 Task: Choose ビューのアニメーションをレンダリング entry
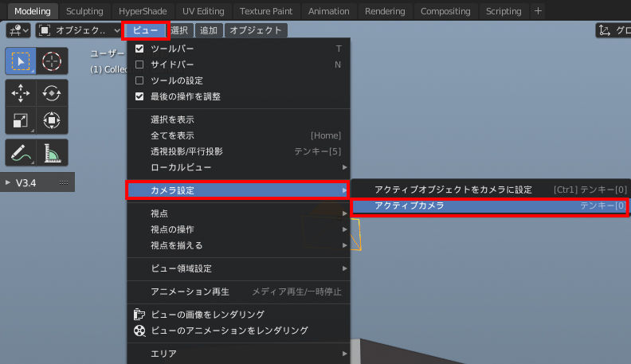238,331
